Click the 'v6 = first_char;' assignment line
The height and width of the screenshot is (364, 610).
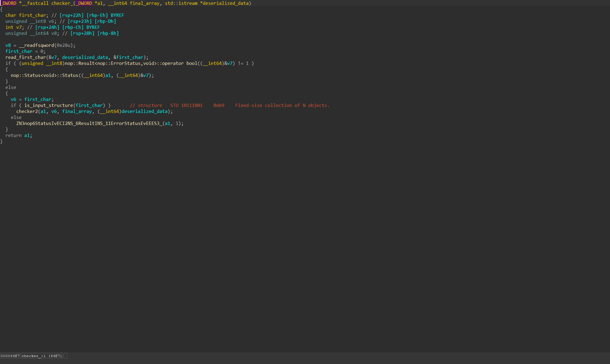click(32, 99)
